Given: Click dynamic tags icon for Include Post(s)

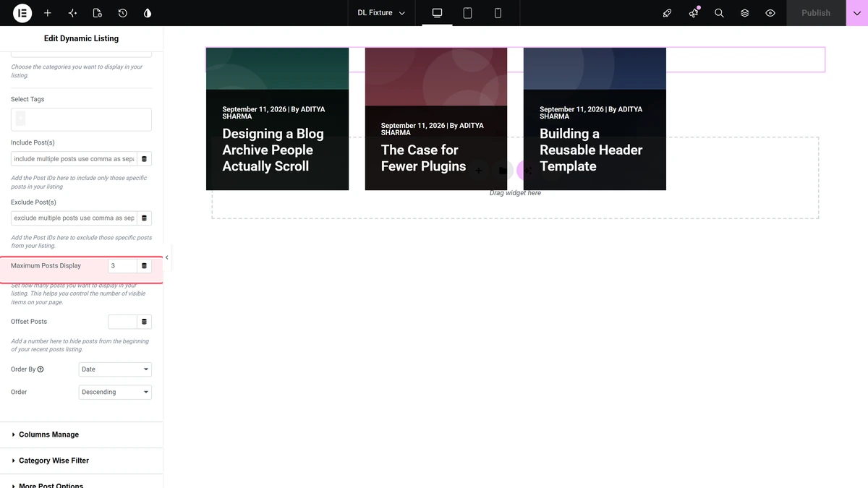Looking at the screenshot, I should point(144,159).
